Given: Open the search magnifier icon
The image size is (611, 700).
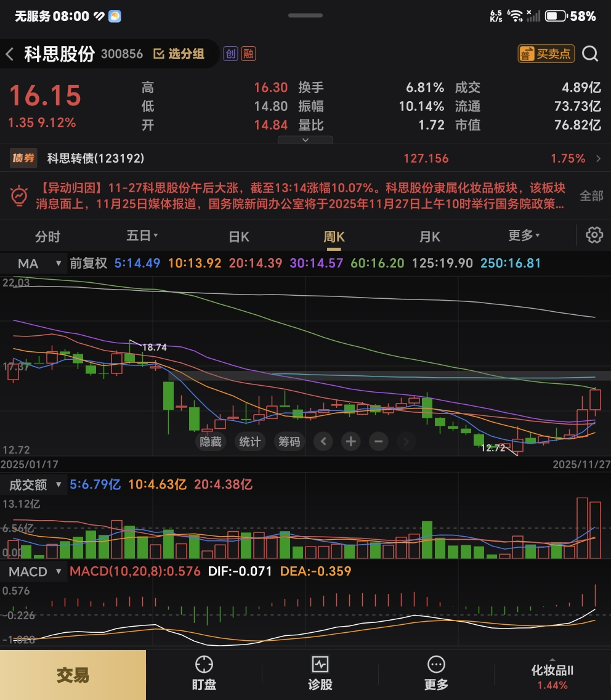Looking at the screenshot, I should pos(590,54).
